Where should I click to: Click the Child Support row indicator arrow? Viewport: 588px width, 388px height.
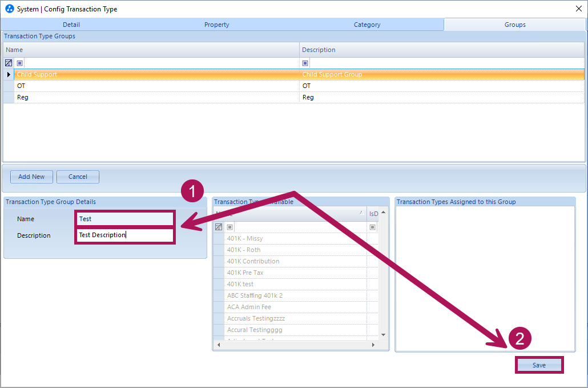point(9,74)
